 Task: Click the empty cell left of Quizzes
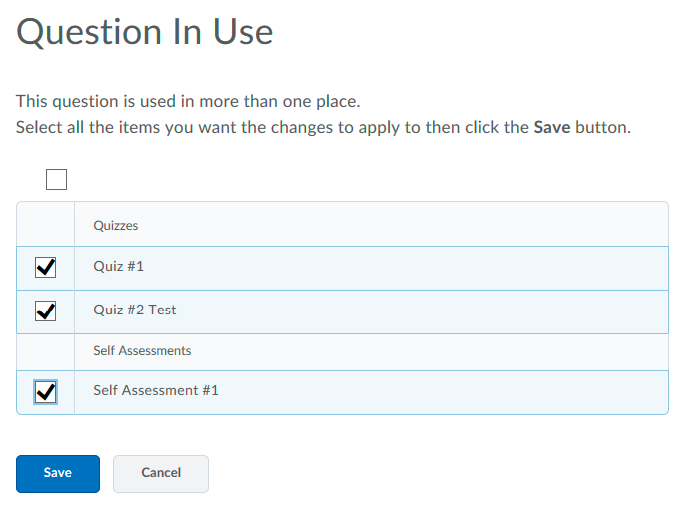(45, 225)
